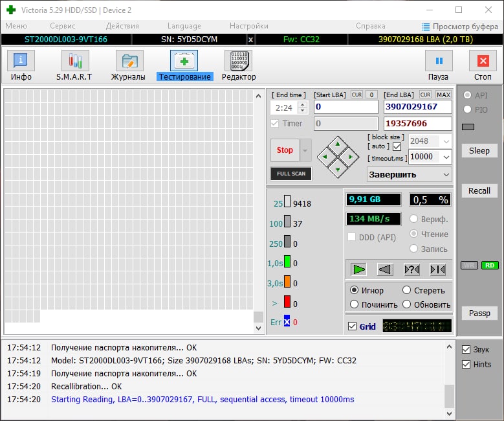Click the down arrow on navigation diamond
The height and width of the screenshot is (421, 504).
coord(338,169)
